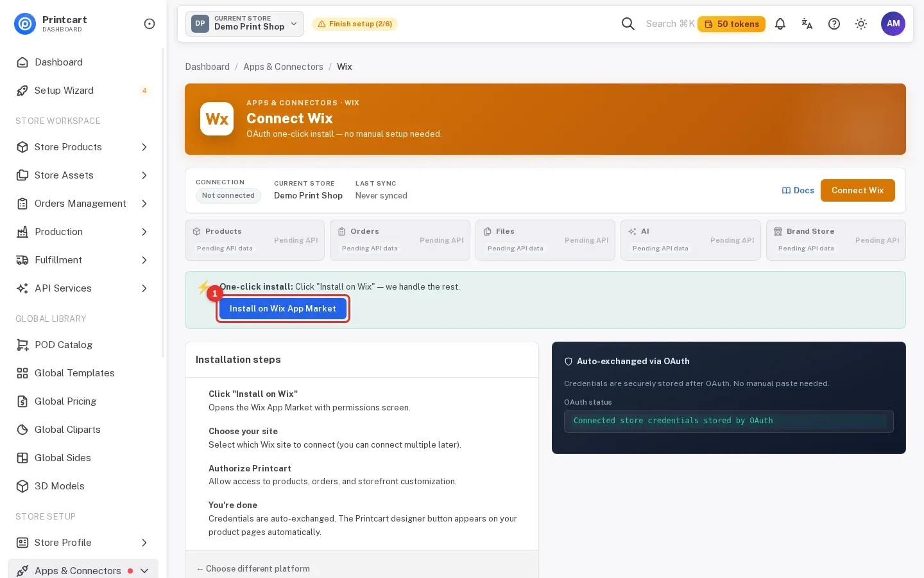Open the current store dropdown
The image size is (924, 578).
coord(244,24)
